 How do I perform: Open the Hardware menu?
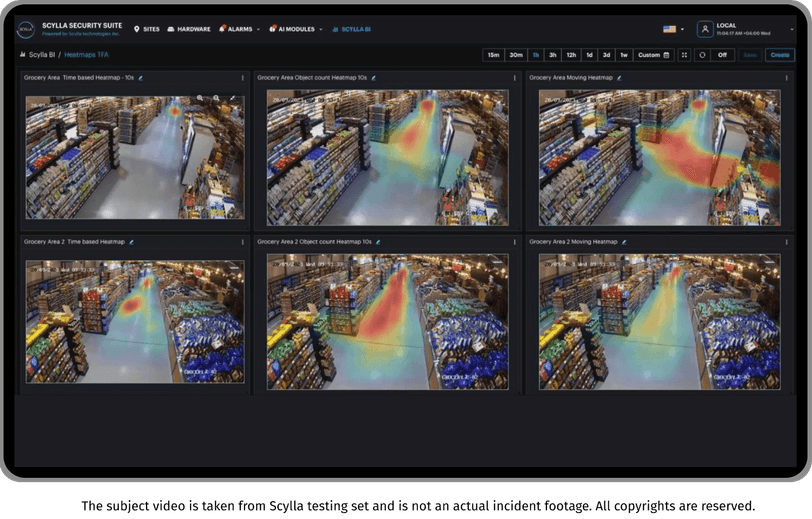pyautogui.click(x=189, y=30)
